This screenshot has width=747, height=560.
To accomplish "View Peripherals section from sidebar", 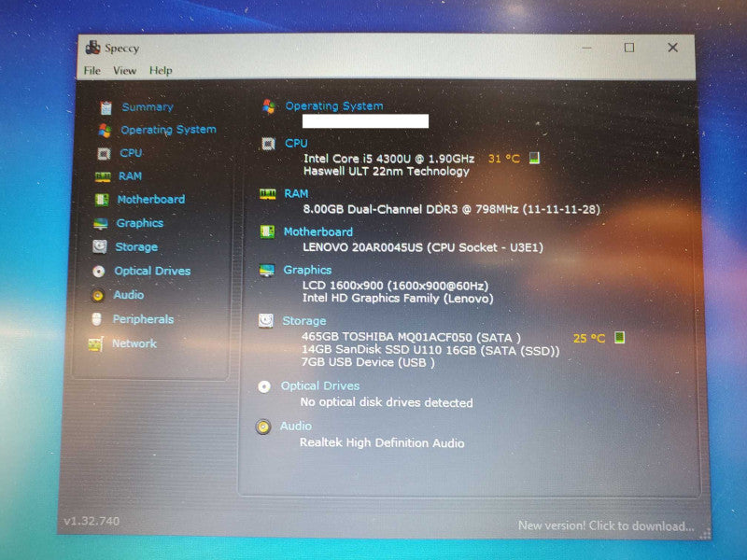I will pos(143,319).
